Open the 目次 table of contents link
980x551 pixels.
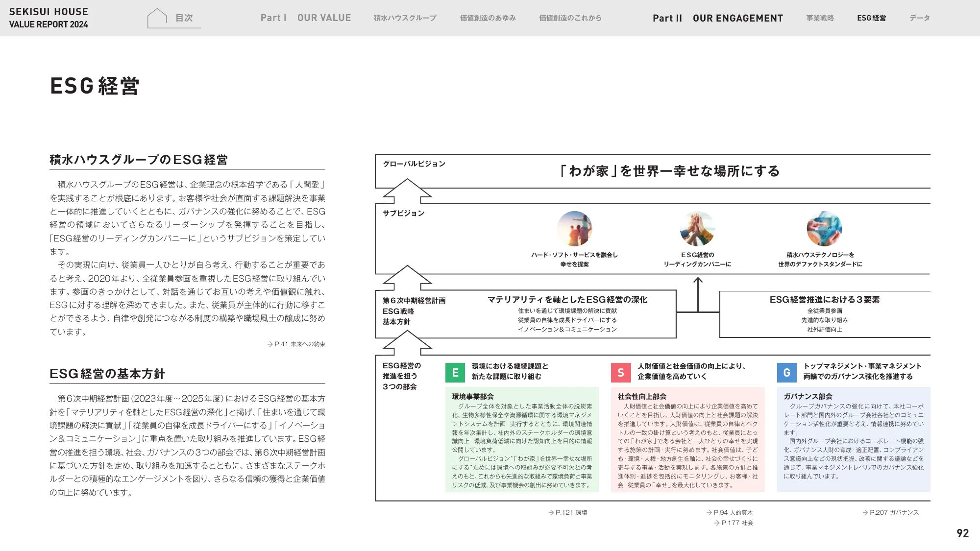coord(184,18)
